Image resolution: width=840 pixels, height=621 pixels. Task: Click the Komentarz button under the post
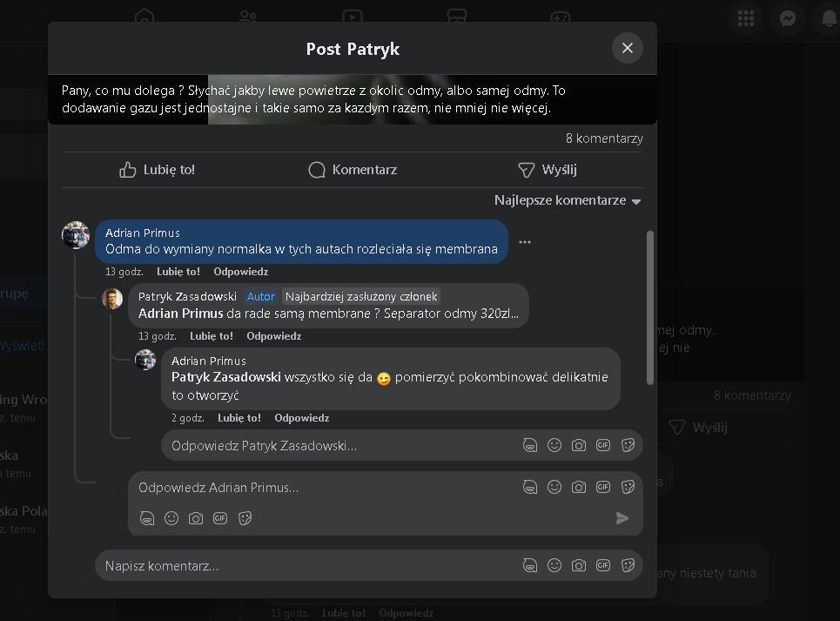coord(353,170)
